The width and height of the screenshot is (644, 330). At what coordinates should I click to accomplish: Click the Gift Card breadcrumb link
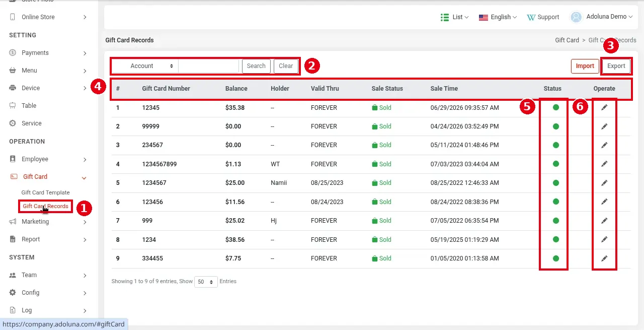[567, 40]
